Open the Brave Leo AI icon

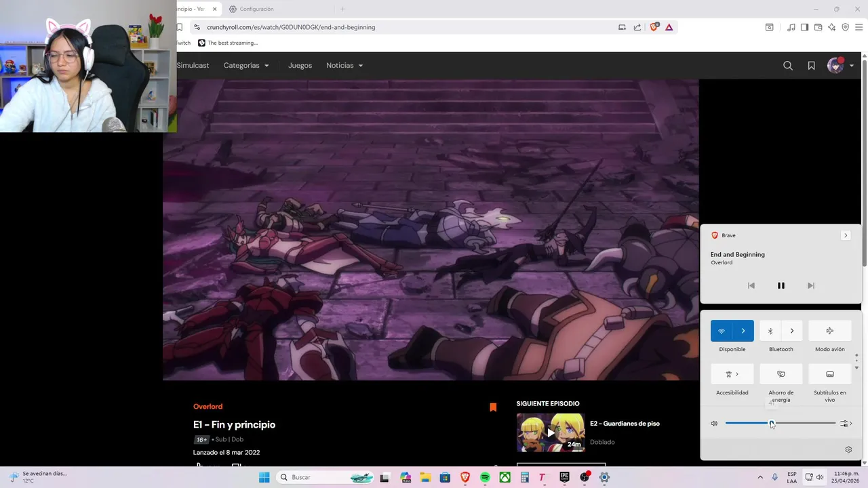coord(831,27)
